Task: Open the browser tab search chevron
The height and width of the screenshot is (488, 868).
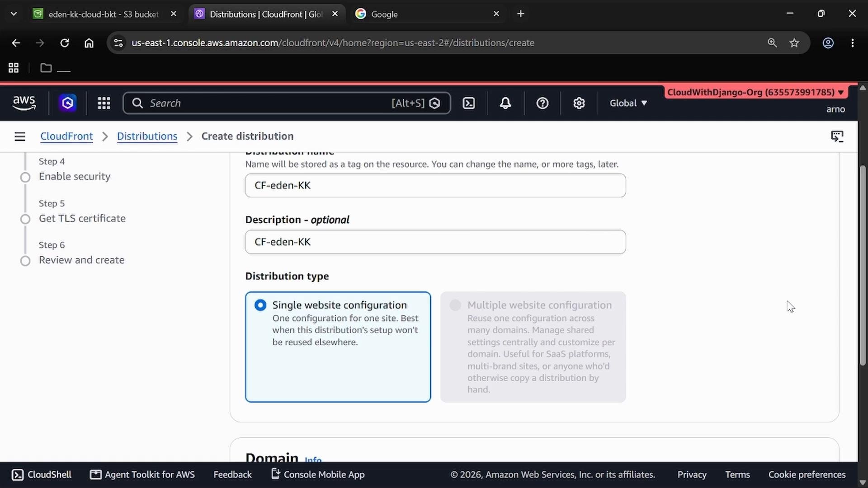Action: click(14, 14)
